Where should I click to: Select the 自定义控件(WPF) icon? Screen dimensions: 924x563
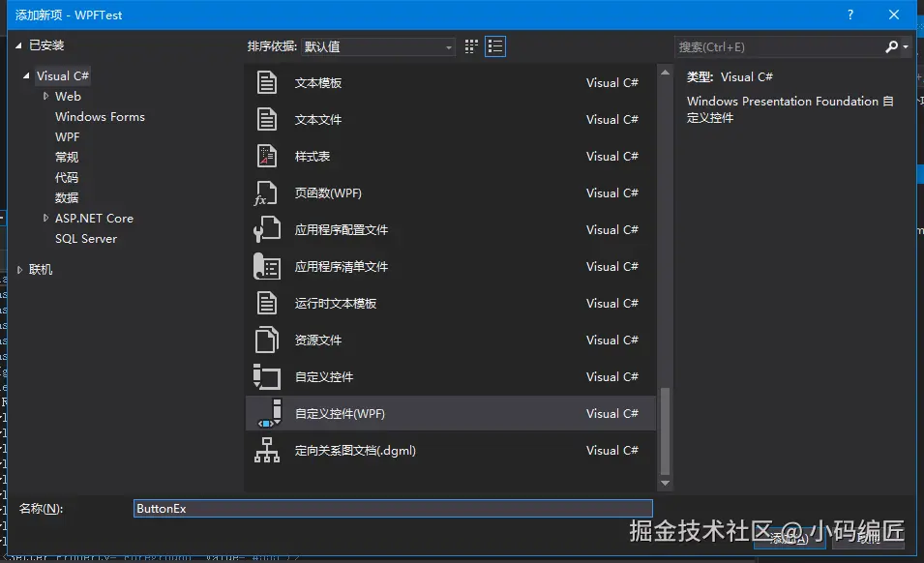point(270,413)
